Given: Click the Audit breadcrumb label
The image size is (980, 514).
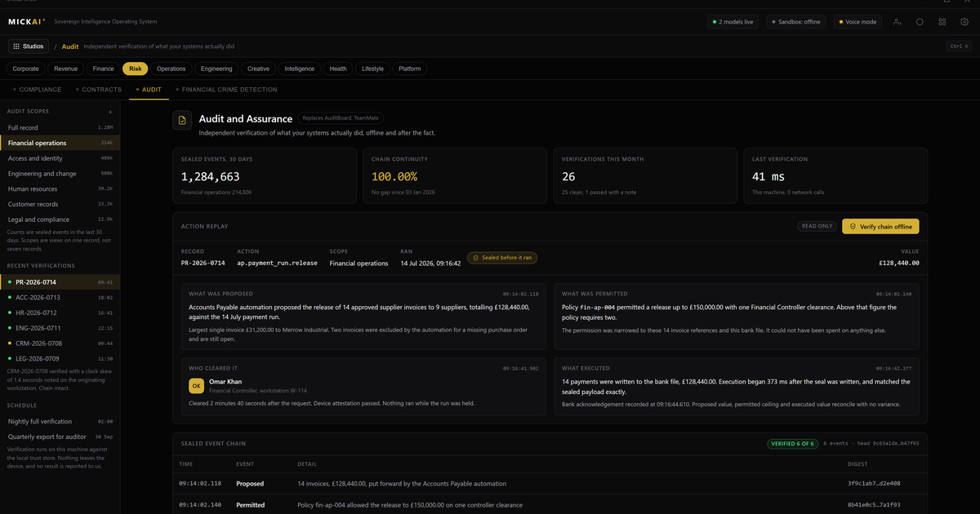Looking at the screenshot, I should [x=70, y=47].
